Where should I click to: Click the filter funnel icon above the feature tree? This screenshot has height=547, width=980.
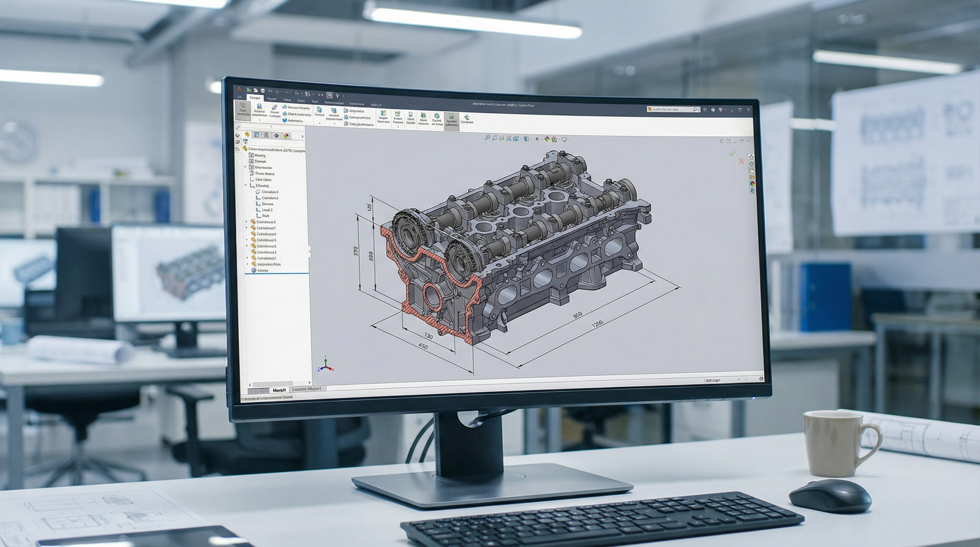click(245, 142)
